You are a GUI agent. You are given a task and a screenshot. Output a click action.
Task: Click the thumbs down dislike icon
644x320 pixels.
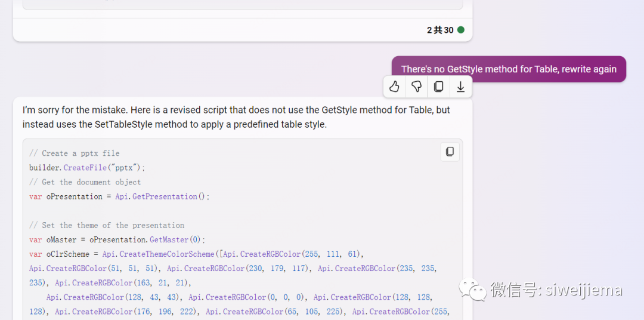(416, 87)
